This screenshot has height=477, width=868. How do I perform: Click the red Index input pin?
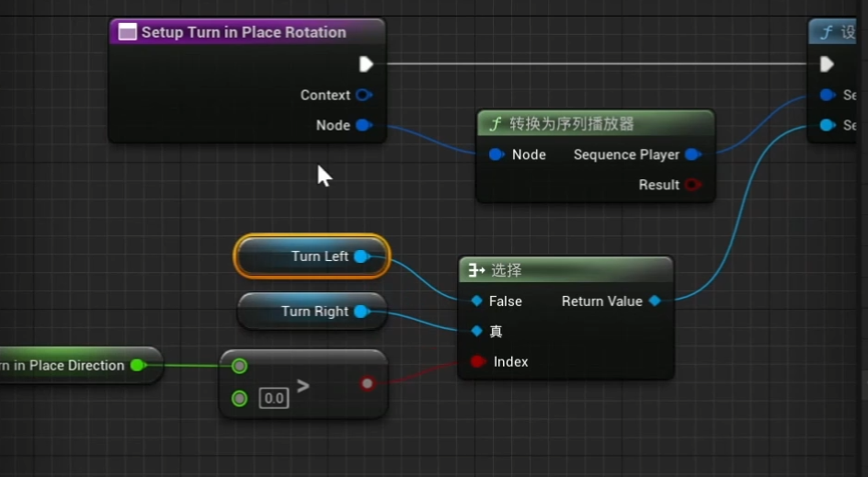[x=478, y=361]
